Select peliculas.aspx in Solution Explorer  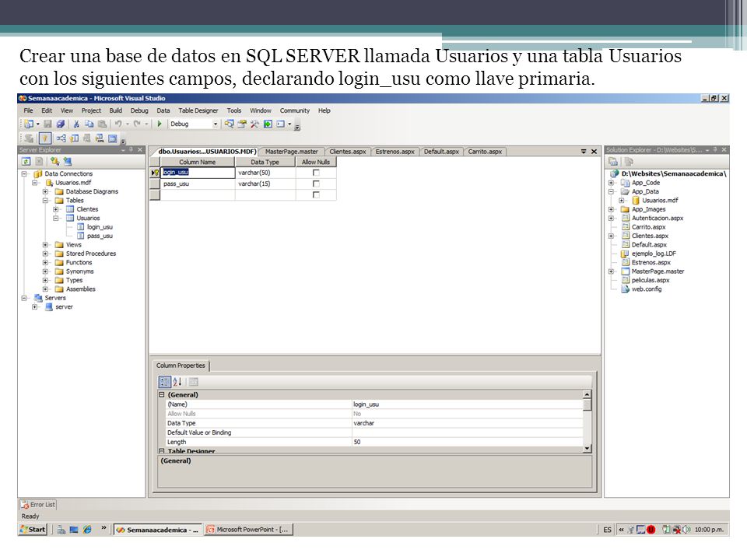[x=651, y=281]
